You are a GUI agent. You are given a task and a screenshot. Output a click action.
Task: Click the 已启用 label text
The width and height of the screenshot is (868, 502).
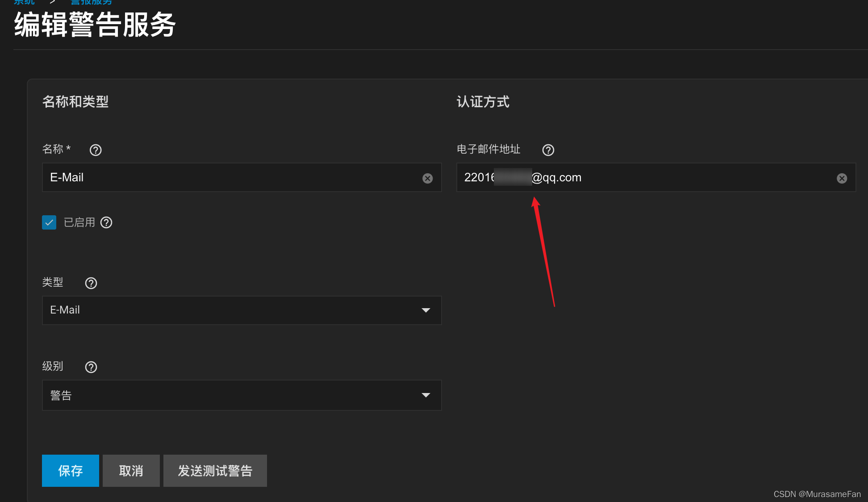point(79,222)
